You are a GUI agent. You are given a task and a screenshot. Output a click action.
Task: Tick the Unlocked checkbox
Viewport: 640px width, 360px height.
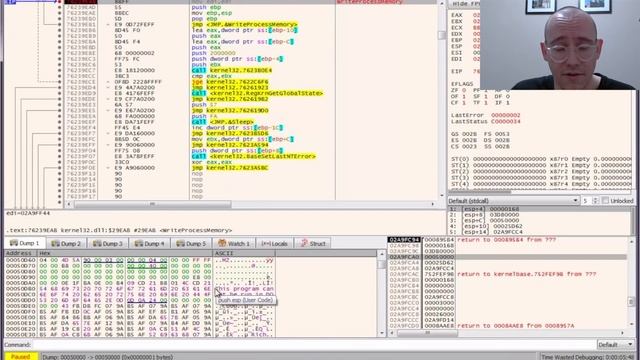point(605,201)
